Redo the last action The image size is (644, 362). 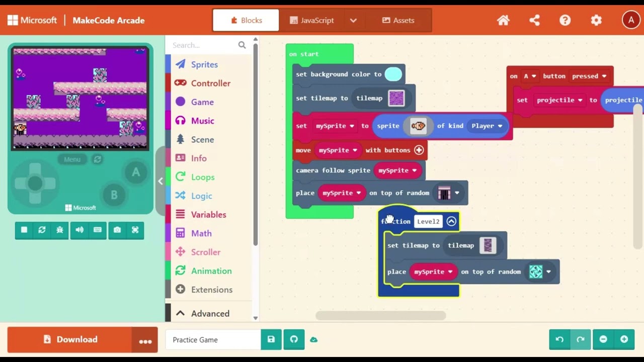tap(580, 339)
